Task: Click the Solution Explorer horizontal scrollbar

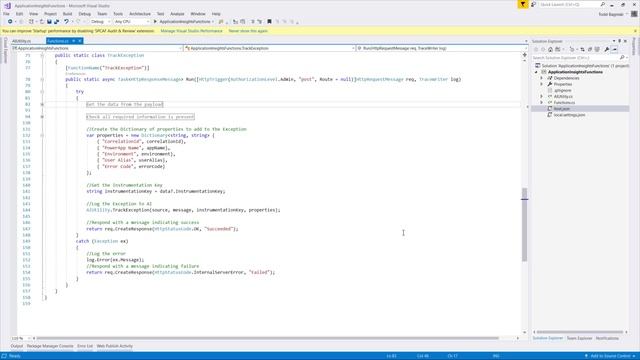Action: [580, 332]
